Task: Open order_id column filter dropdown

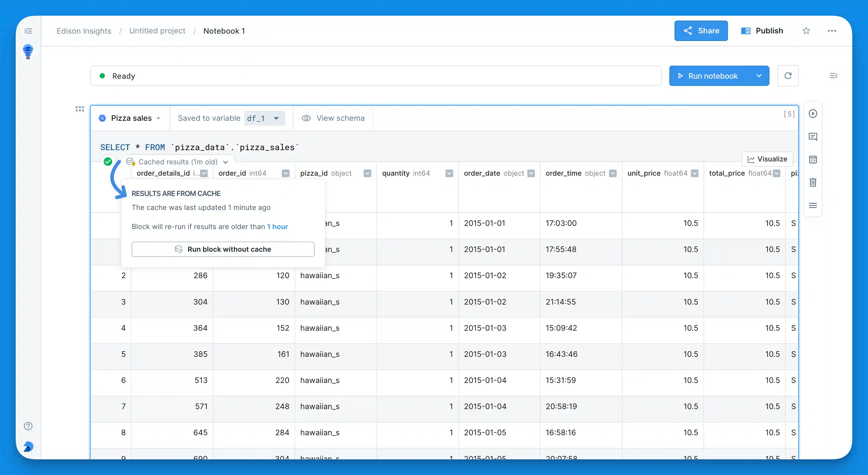Action: [x=286, y=173]
